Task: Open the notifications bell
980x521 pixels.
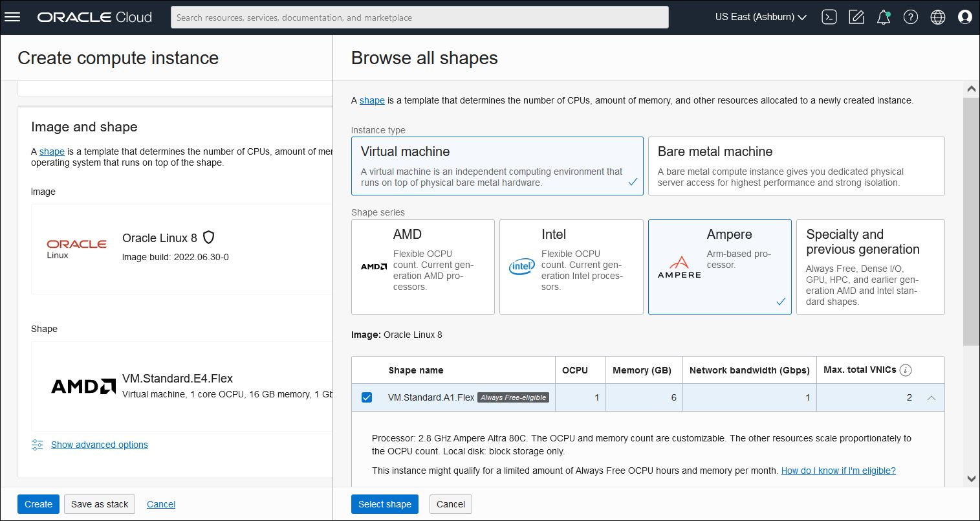Action: [883, 17]
